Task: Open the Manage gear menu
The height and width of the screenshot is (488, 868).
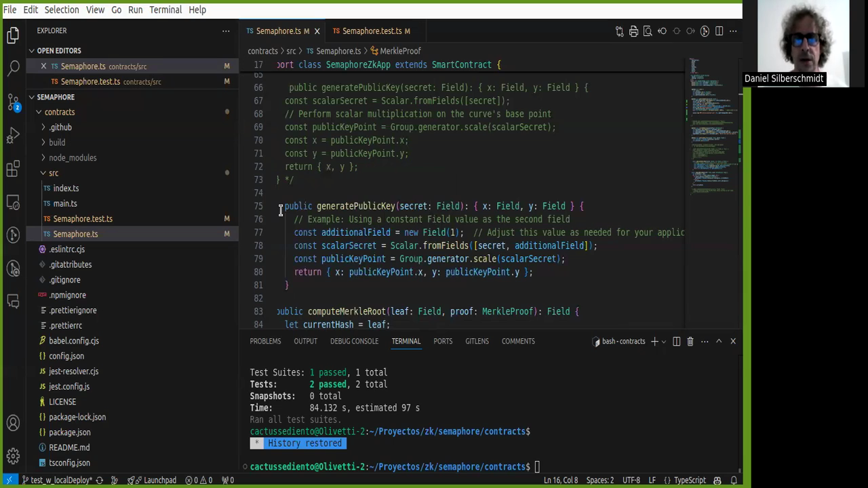Action: (x=13, y=455)
